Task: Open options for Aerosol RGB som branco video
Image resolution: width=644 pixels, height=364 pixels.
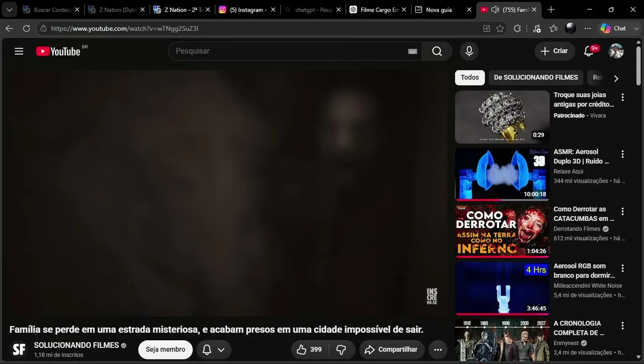Action: 623,268
